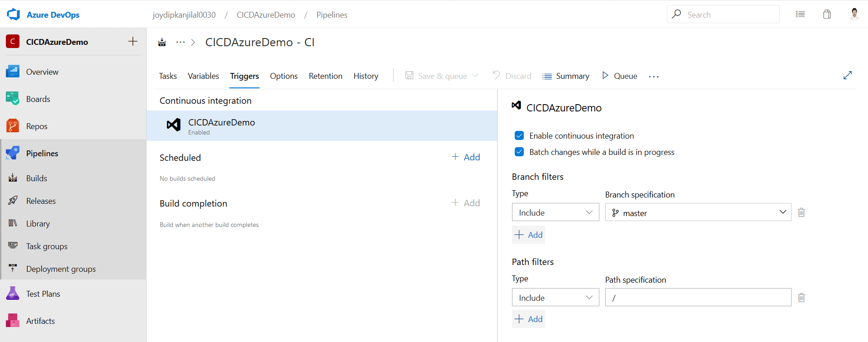The width and height of the screenshot is (868, 342).
Task: Add a new path filter
Action: click(528, 319)
